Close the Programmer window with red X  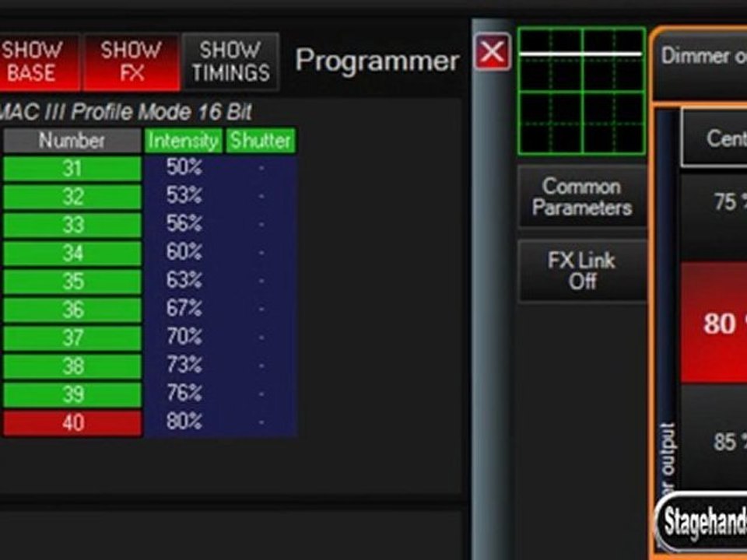click(492, 52)
